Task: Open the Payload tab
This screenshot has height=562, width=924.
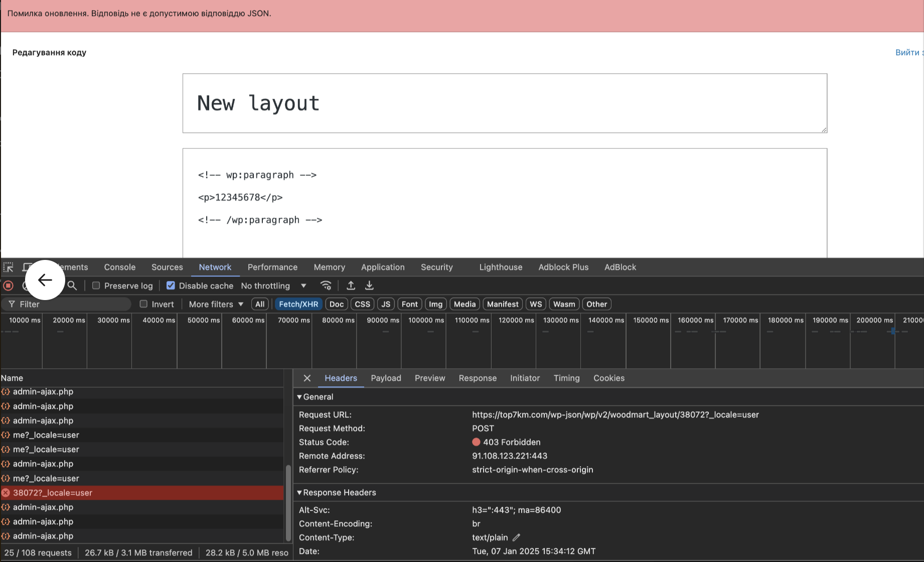Action: [386, 378]
